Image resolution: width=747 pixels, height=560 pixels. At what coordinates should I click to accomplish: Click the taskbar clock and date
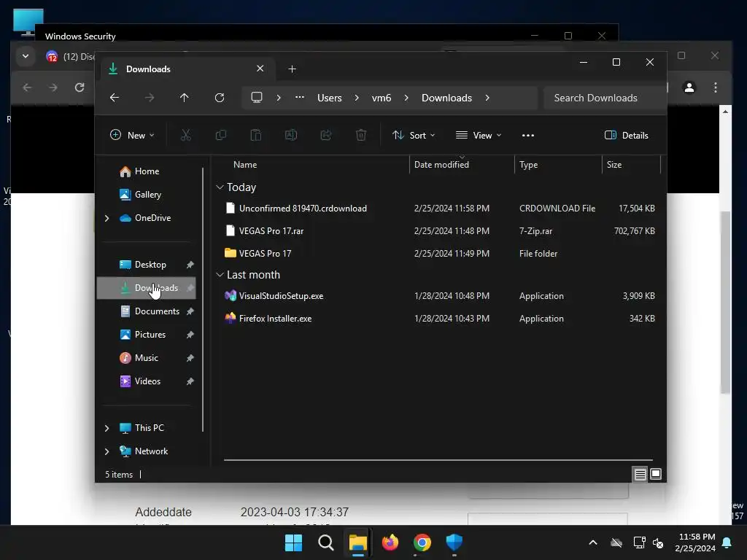(x=695, y=542)
